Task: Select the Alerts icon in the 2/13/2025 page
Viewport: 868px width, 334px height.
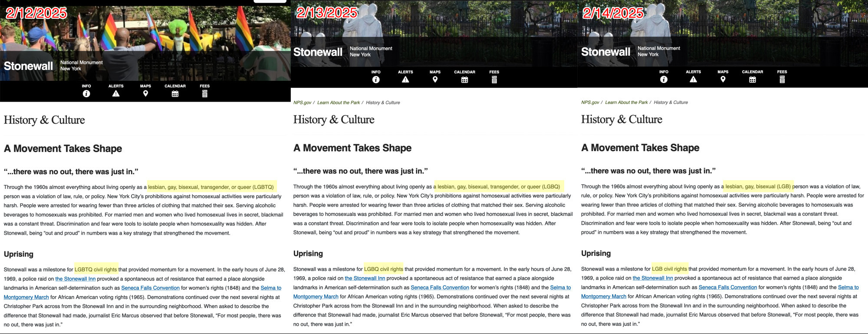Action: [405, 79]
